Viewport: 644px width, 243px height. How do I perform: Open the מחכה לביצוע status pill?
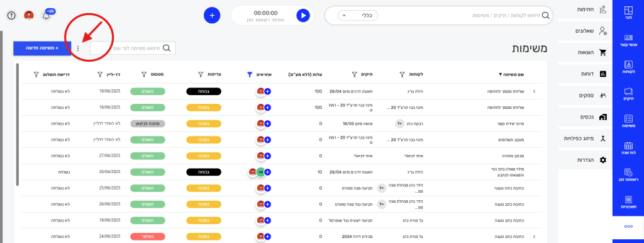coord(147,123)
